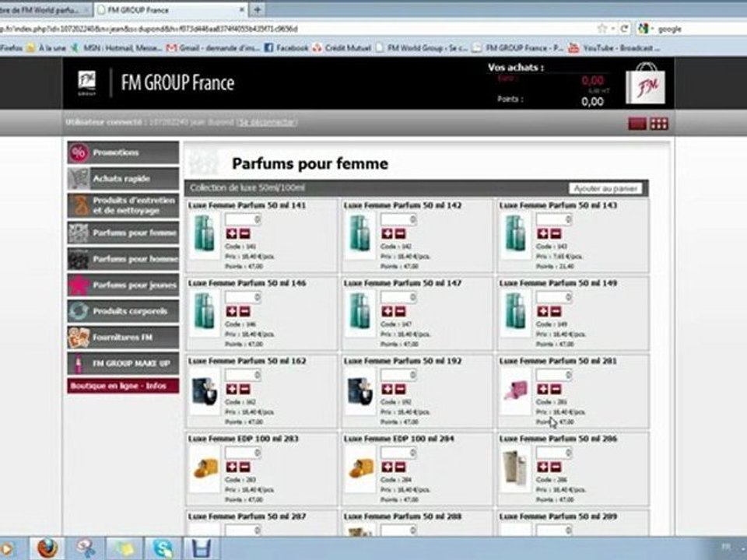
Task: Open folder icon in the taskbar
Action: [124, 548]
